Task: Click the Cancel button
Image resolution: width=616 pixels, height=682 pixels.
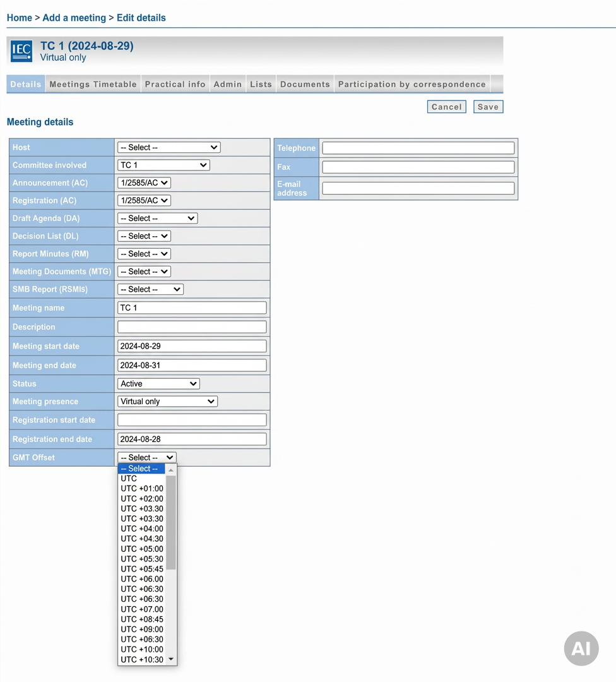Action: (x=446, y=107)
